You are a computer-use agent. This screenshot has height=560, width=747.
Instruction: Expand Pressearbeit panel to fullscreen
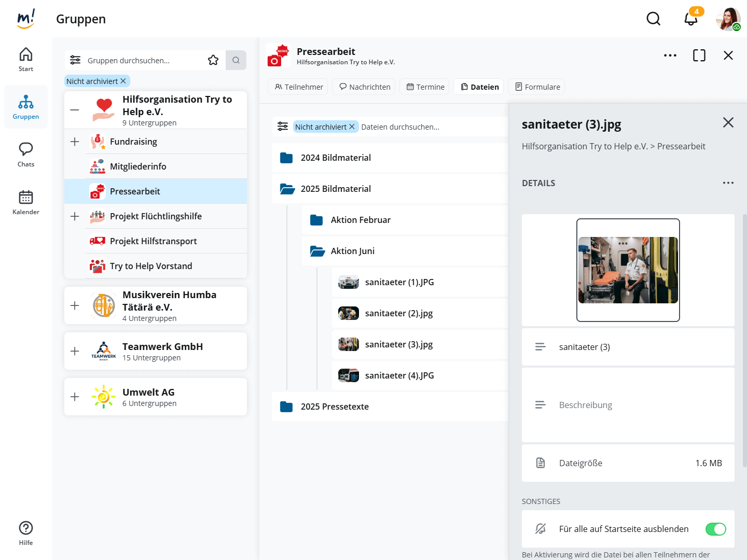click(x=699, y=55)
